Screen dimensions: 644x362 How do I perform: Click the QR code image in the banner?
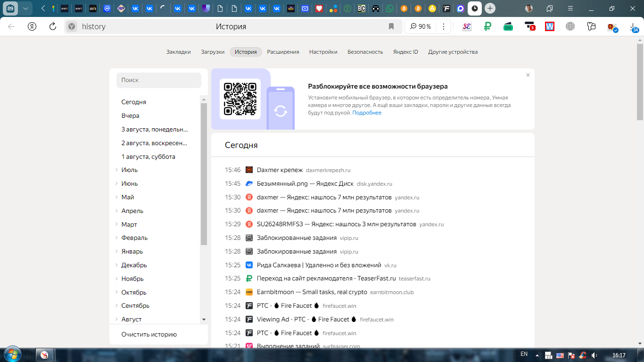click(240, 99)
